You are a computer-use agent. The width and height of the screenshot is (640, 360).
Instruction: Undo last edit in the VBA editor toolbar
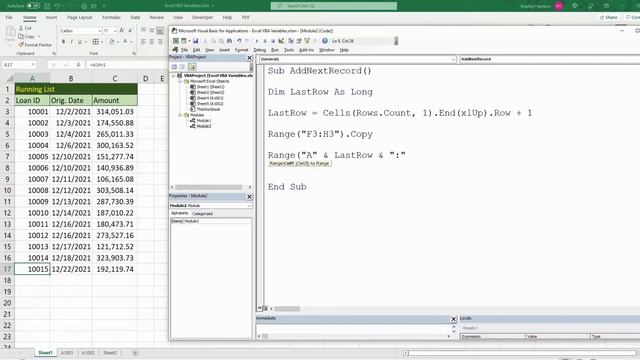tap(239, 41)
